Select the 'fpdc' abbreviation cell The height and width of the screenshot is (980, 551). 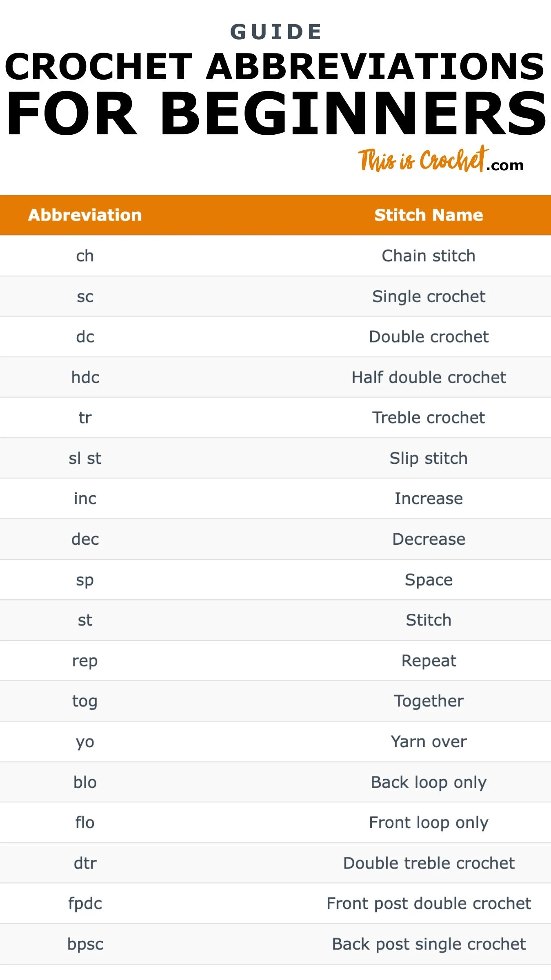click(x=85, y=904)
